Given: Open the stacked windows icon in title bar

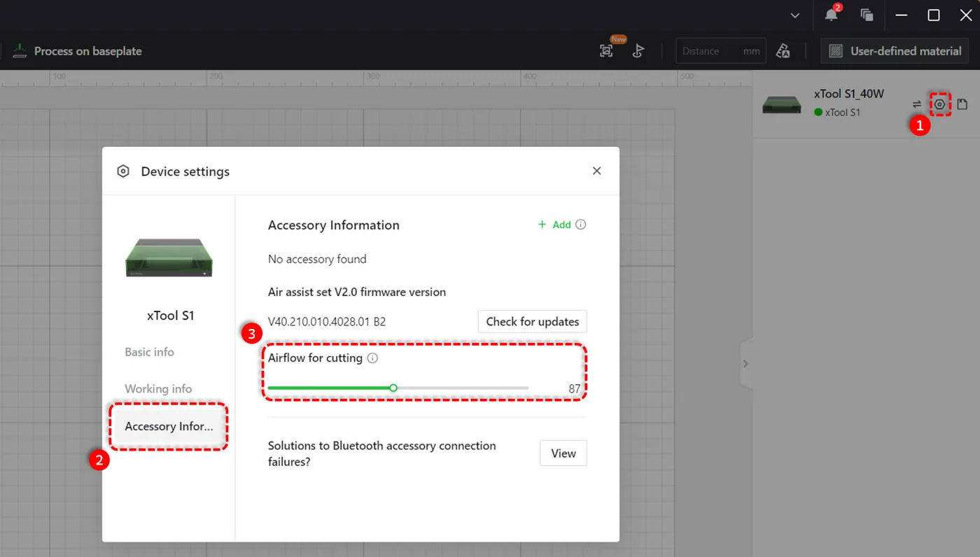Looking at the screenshot, I should pyautogui.click(x=867, y=15).
